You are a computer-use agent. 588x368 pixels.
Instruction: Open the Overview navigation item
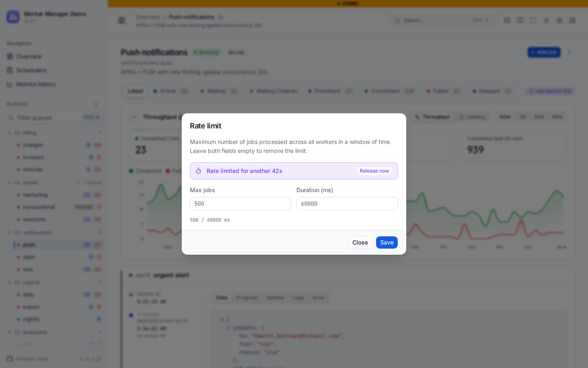click(29, 56)
